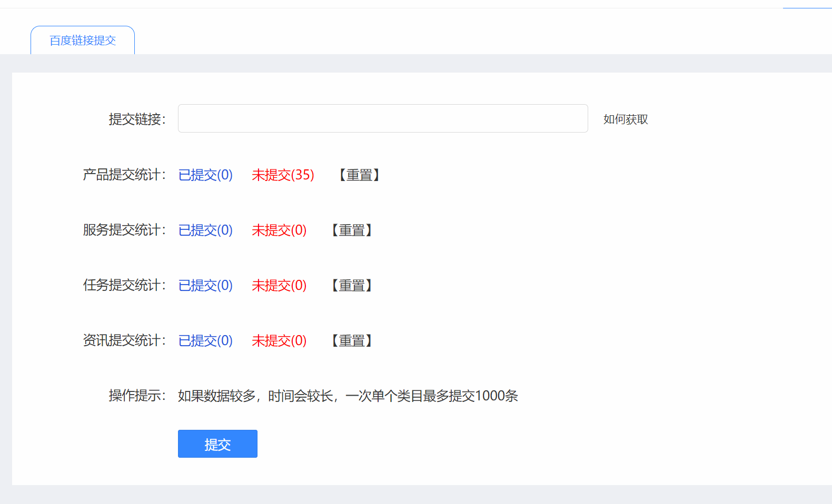Click the 资讯提交统计 row label

click(x=124, y=340)
